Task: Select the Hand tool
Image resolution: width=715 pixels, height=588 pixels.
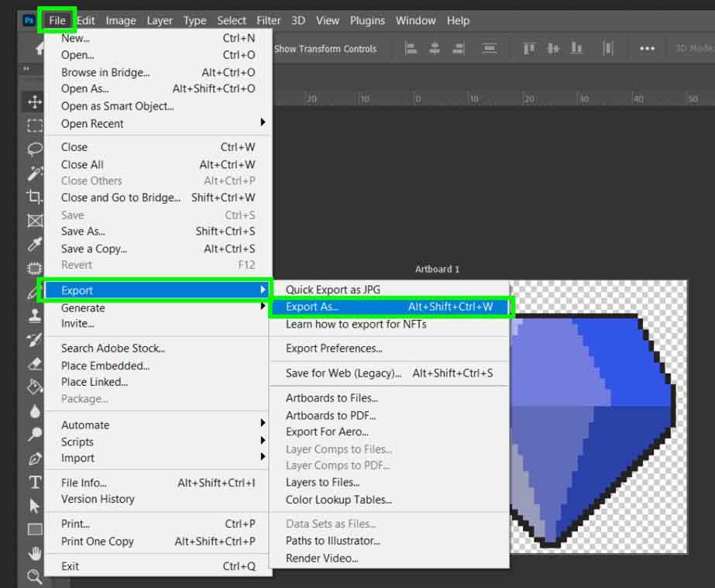Action: [x=35, y=553]
